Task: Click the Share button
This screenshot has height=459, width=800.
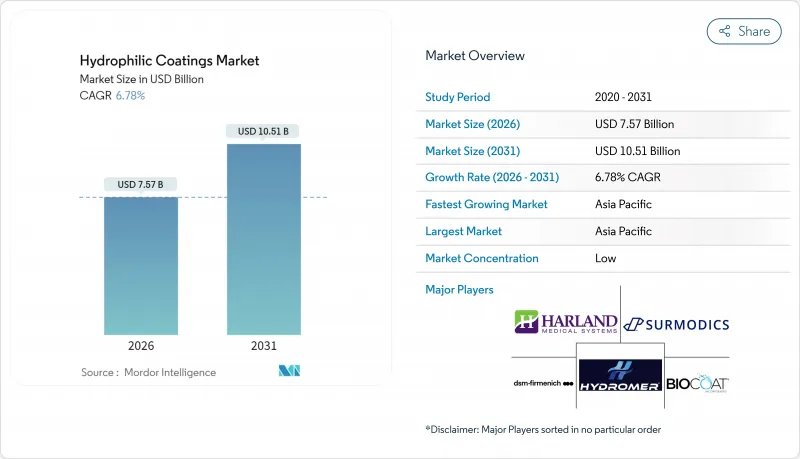Action: tap(744, 31)
